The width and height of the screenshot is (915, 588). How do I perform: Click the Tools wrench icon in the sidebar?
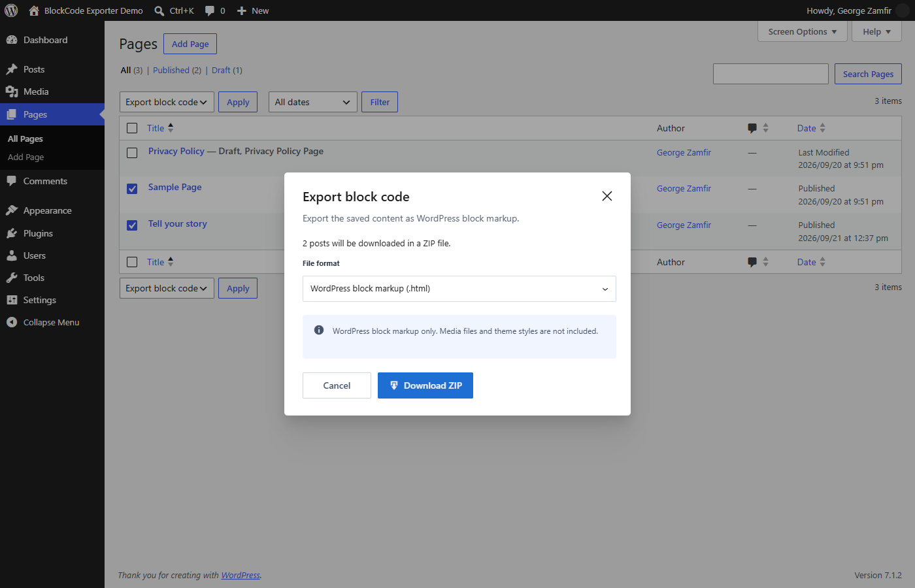tap(12, 278)
